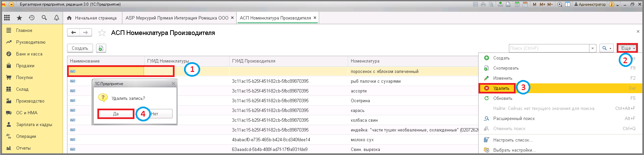Screen dimensions: 644x155
Task: Open the calendar icon in title bar
Action: (525, 4)
